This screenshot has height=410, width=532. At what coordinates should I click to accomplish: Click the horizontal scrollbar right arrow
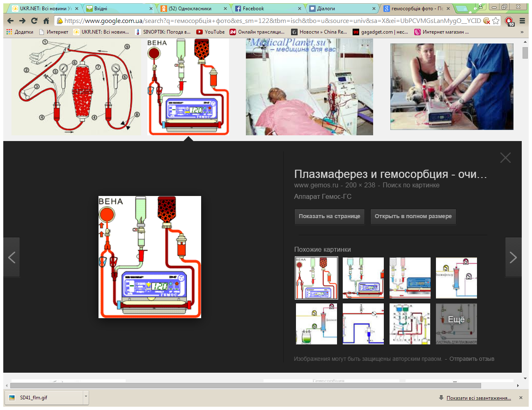(518, 385)
